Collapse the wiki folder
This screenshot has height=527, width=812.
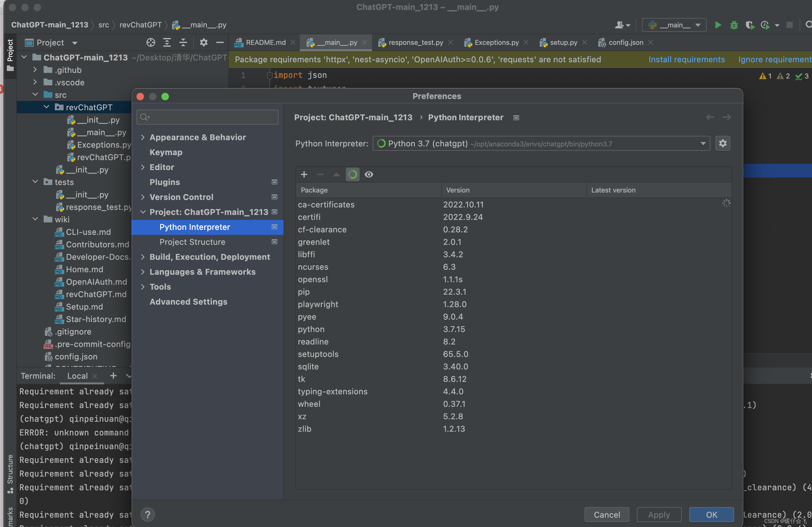point(35,219)
